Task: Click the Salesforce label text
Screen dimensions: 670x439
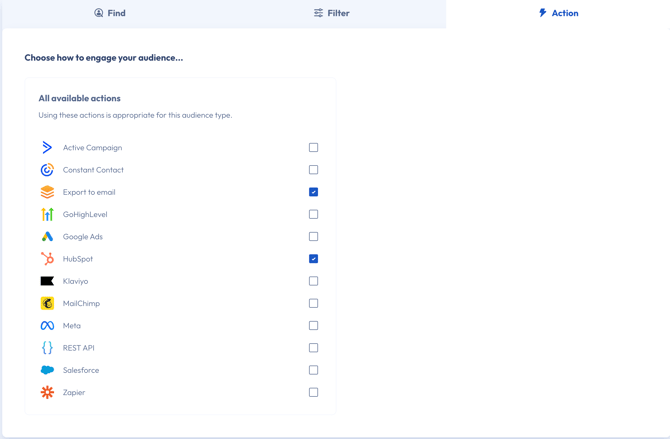Action: pyautogui.click(x=80, y=371)
